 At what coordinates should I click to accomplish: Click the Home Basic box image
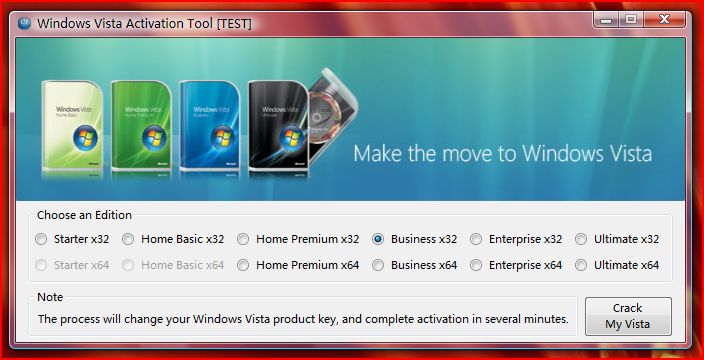pos(73,127)
